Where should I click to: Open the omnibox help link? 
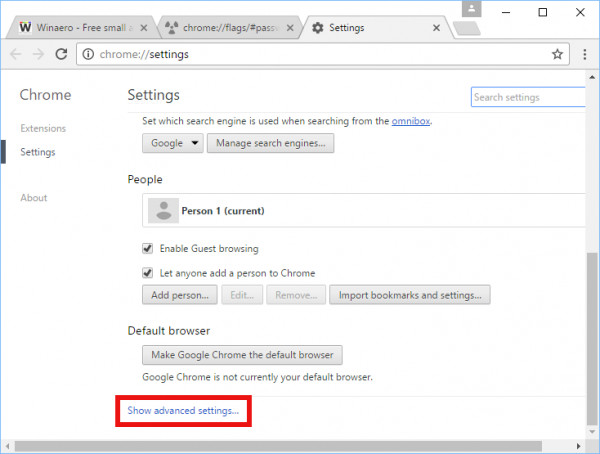[x=411, y=121]
